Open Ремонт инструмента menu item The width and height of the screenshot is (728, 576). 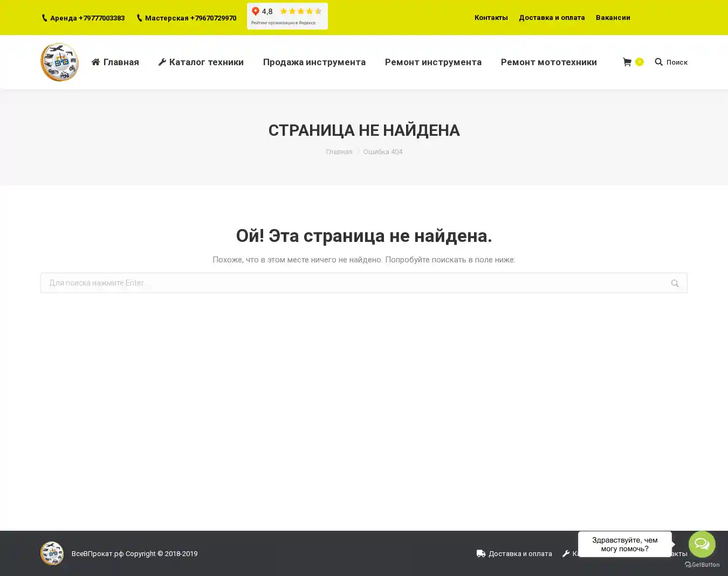click(433, 62)
